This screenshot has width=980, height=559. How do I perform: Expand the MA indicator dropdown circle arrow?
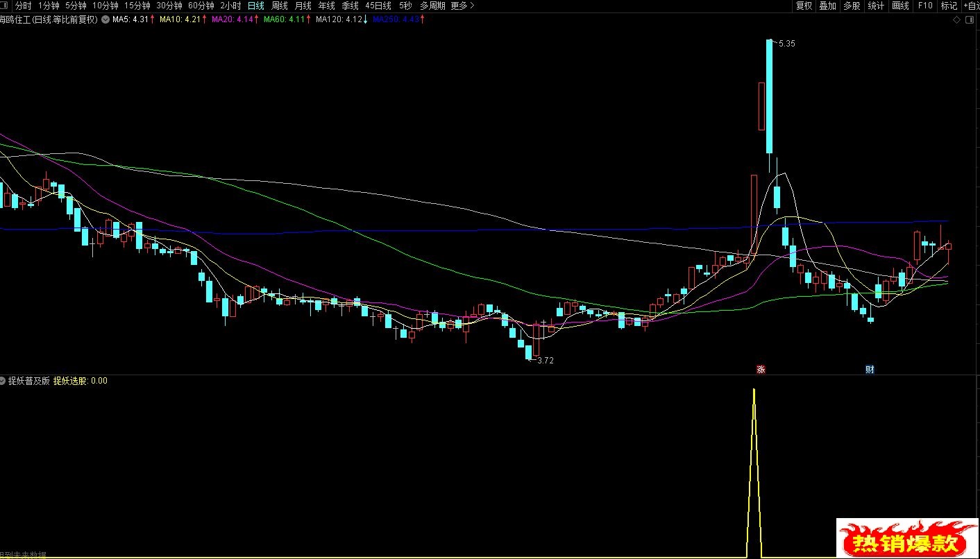tap(105, 19)
